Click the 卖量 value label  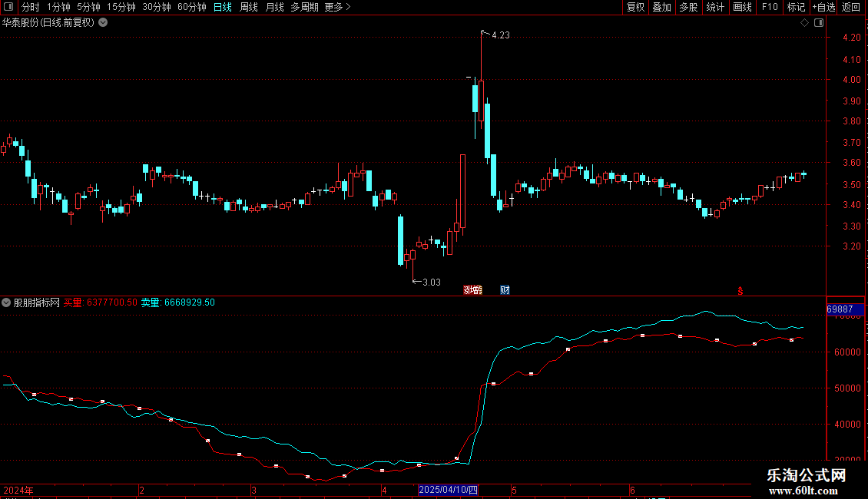coord(177,302)
